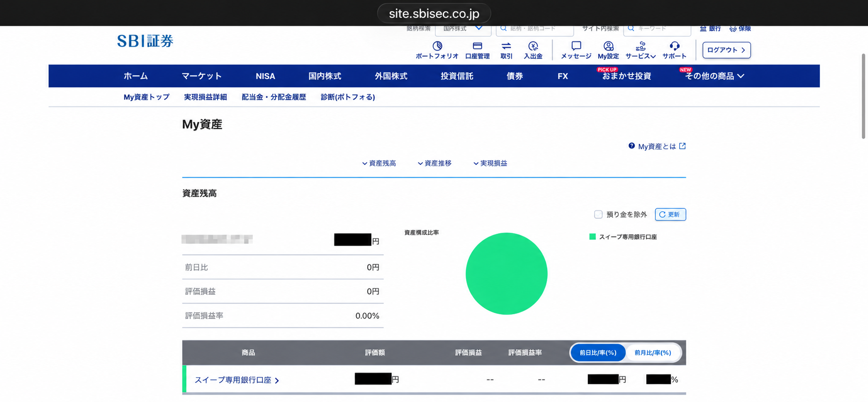Click the 銘柄・銘柄コード search field
Image resolution: width=868 pixels, height=402 pixels.
[535, 30]
